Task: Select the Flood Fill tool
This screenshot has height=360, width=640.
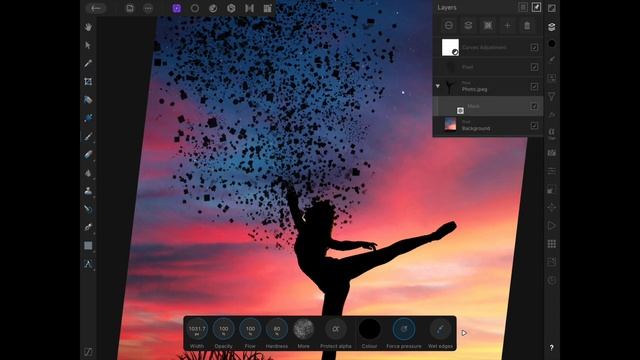Action: [88, 173]
